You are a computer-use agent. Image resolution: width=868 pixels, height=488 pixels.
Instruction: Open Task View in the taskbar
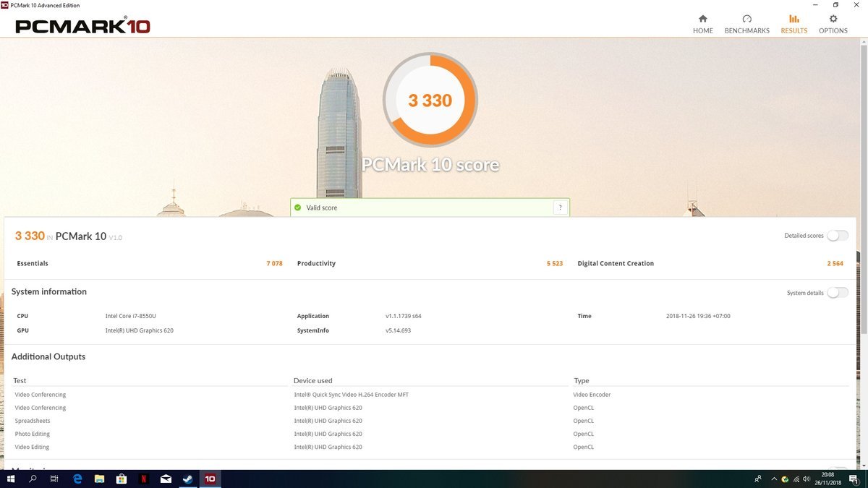[55, 479]
